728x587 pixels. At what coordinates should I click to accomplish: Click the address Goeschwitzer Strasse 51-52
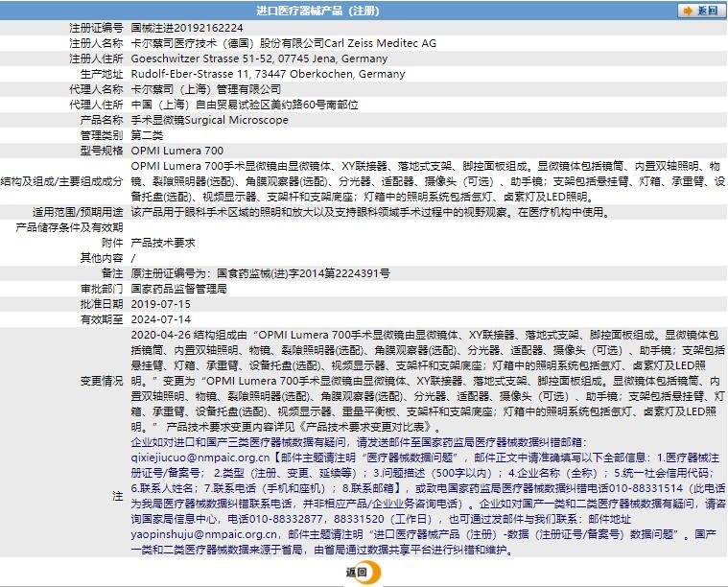(x=201, y=59)
